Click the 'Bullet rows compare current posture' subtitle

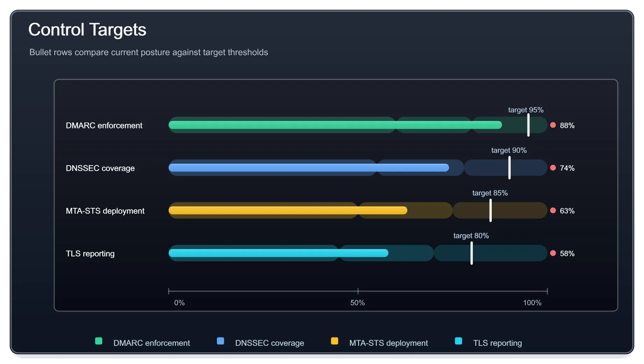(x=149, y=52)
